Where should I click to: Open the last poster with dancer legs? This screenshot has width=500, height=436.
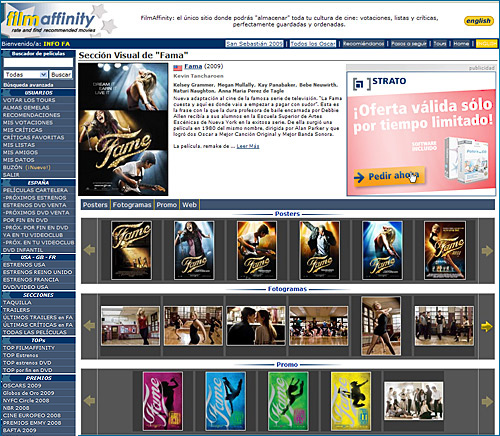click(x=445, y=250)
